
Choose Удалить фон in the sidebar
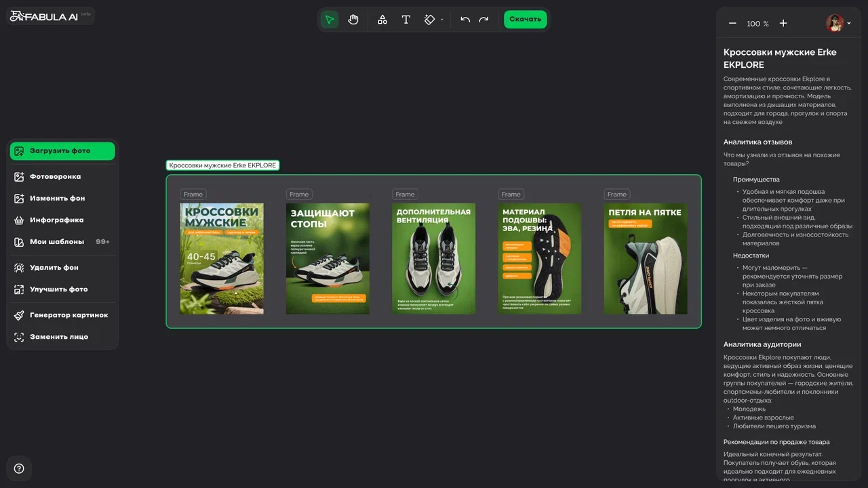point(62,268)
